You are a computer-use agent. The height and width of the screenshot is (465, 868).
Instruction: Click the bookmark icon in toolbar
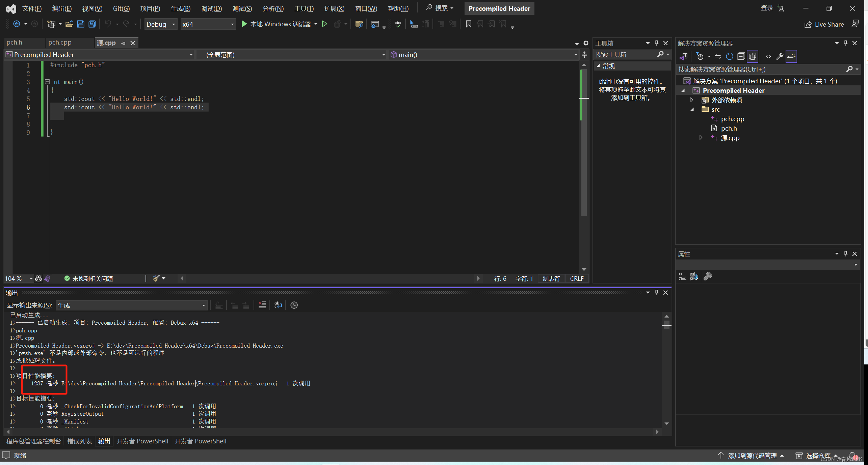click(x=468, y=24)
